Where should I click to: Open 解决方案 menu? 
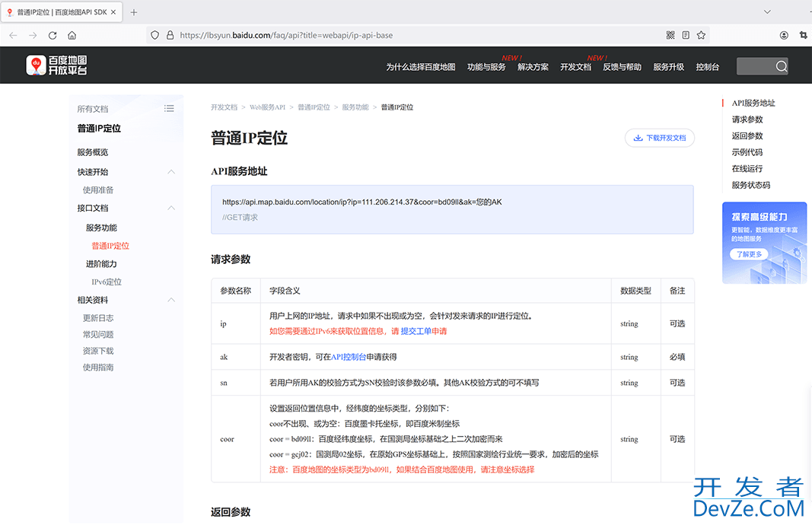tap(533, 67)
